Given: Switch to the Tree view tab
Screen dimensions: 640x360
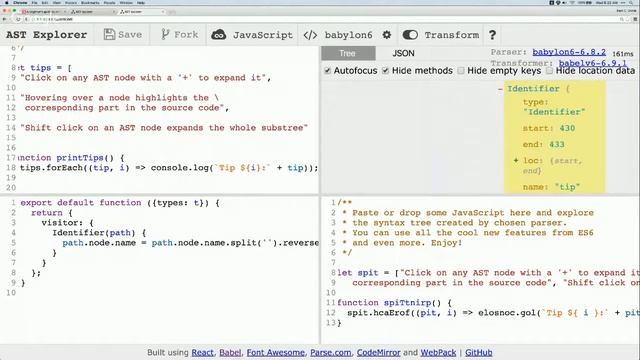Looking at the screenshot, I should [348, 53].
